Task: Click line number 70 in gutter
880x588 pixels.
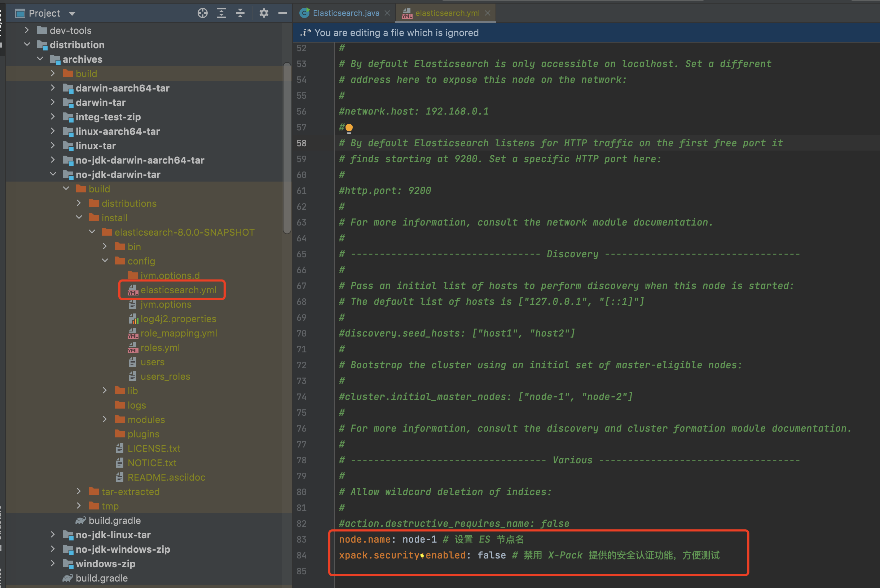Action: click(302, 333)
